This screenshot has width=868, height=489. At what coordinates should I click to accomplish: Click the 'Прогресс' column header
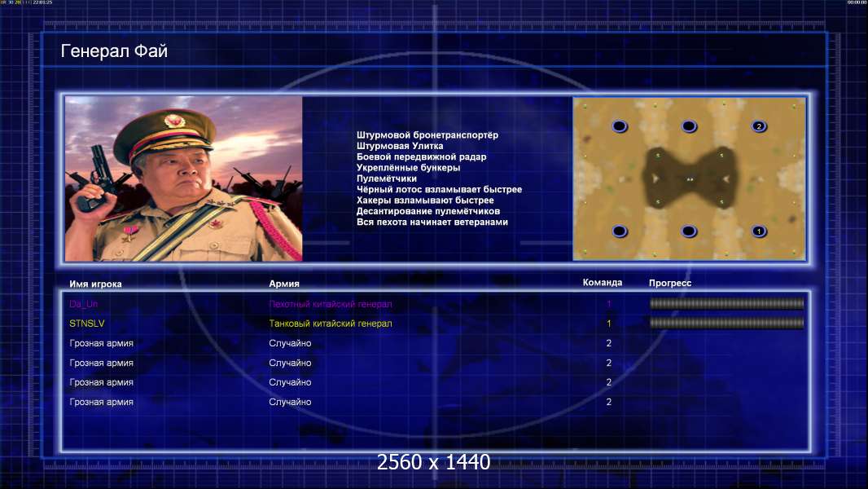(x=670, y=283)
